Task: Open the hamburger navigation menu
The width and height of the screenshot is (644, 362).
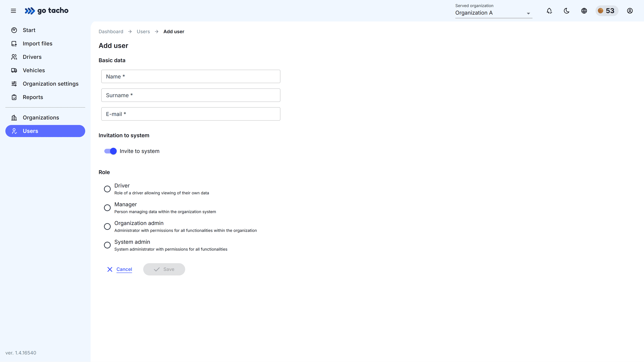Action: pos(13,11)
